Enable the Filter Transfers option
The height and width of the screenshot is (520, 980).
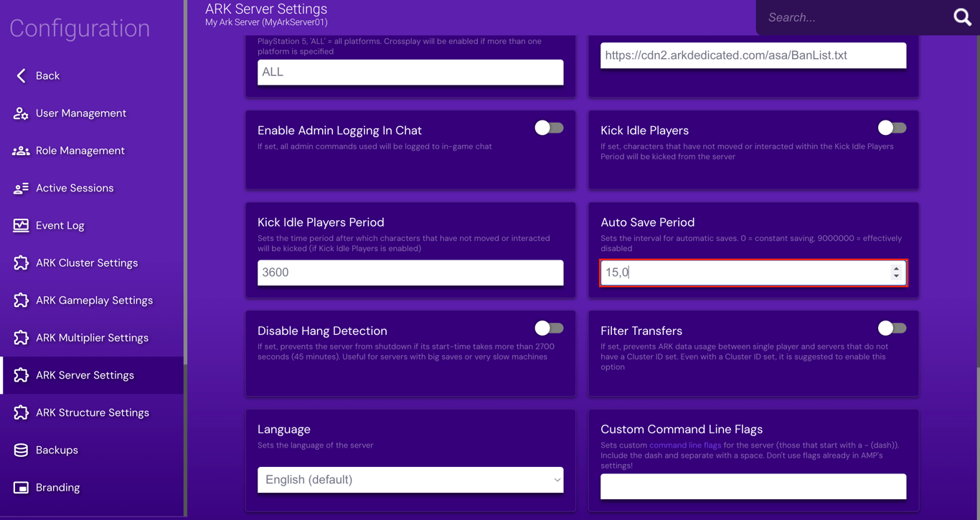(x=892, y=328)
